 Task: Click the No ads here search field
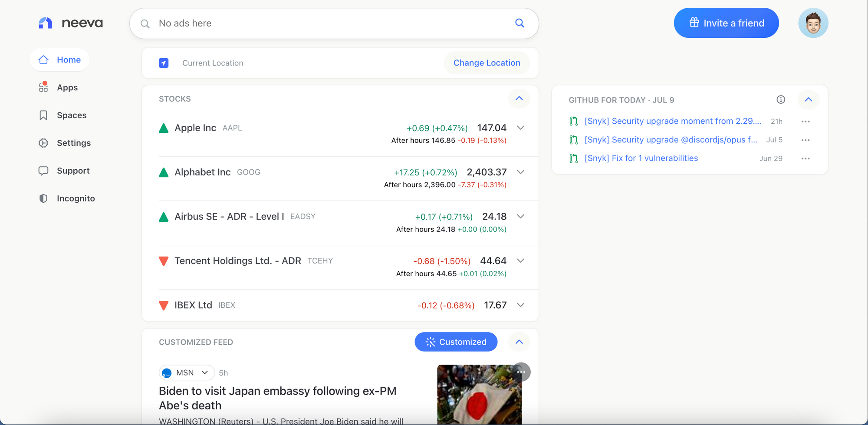click(x=330, y=23)
